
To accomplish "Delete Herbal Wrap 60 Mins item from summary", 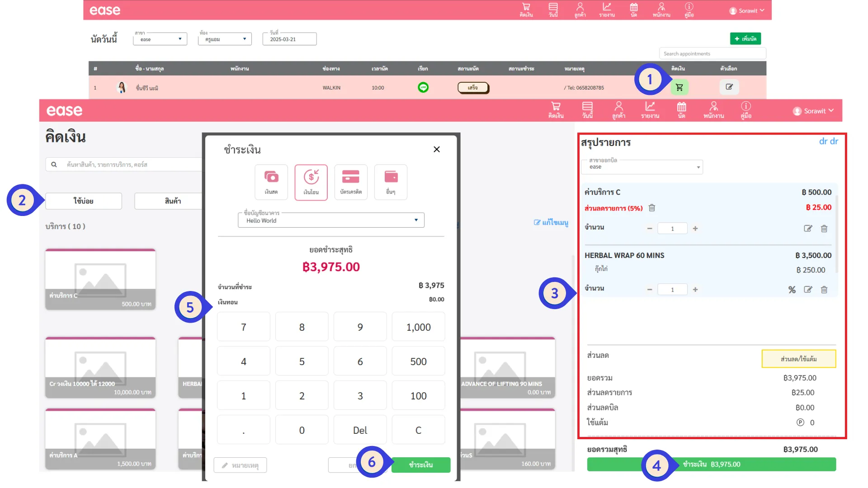I will pyautogui.click(x=824, y=290).
